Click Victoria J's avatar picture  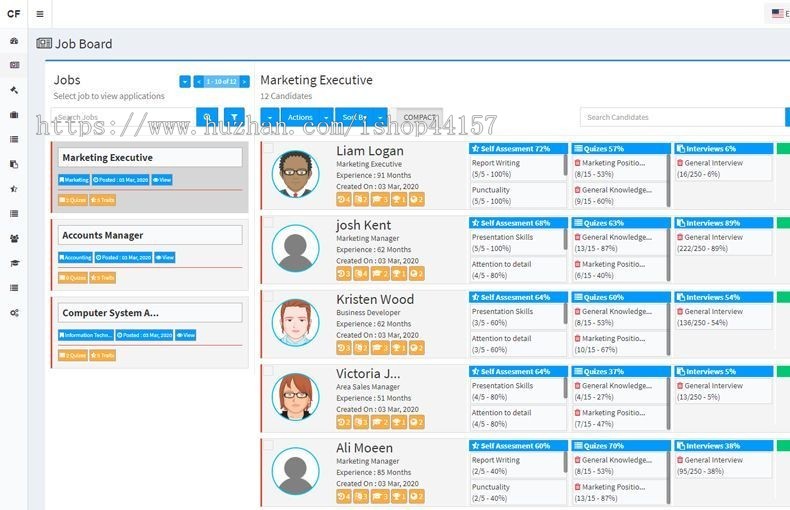pos(295,397)
